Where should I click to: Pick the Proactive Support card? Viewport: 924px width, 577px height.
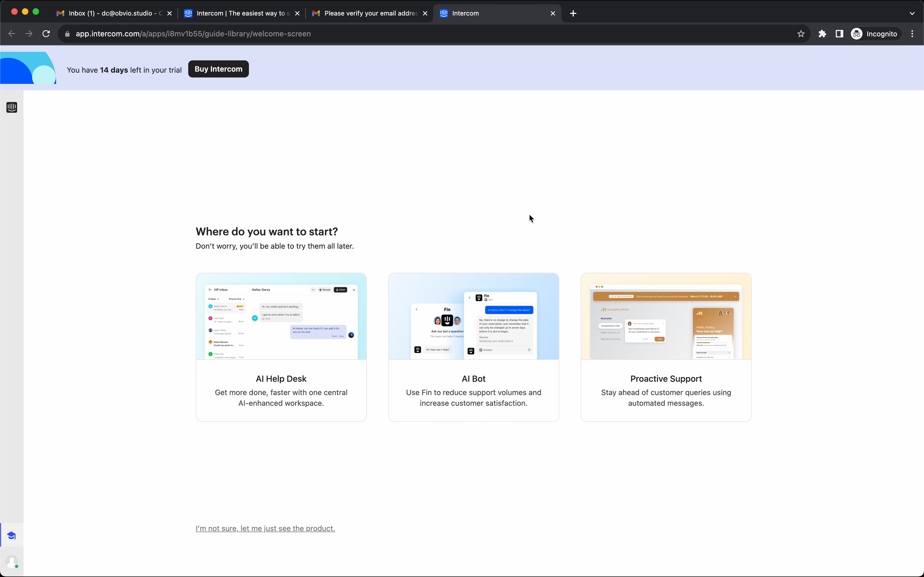coord(666,347)
